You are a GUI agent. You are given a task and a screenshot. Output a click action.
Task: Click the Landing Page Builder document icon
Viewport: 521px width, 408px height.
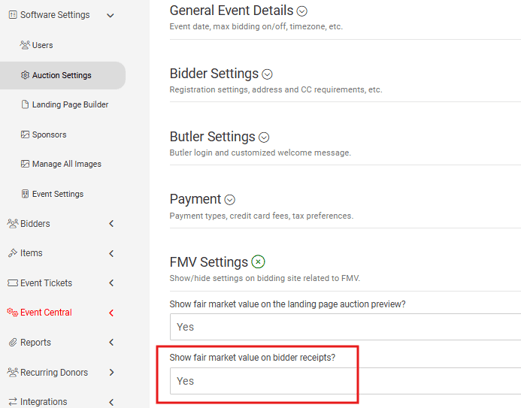click(x=25, y=105)
